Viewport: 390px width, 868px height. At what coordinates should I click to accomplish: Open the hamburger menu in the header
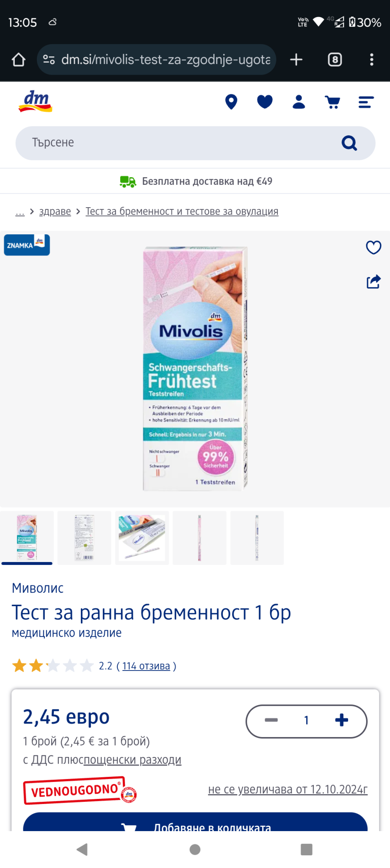click(x=366, y=102)
